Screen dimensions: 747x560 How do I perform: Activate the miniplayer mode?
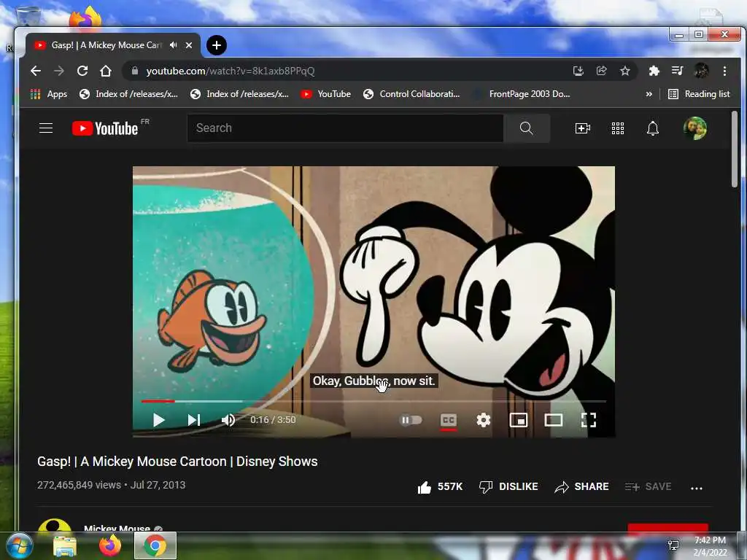click(x=519, y=420)
